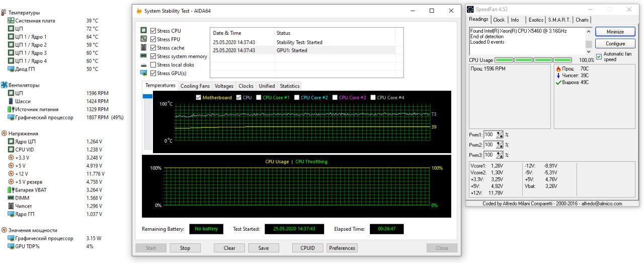Click the Диод ГП temperature icon
This screenshot has height=263, width=644.
pos(11,69)
